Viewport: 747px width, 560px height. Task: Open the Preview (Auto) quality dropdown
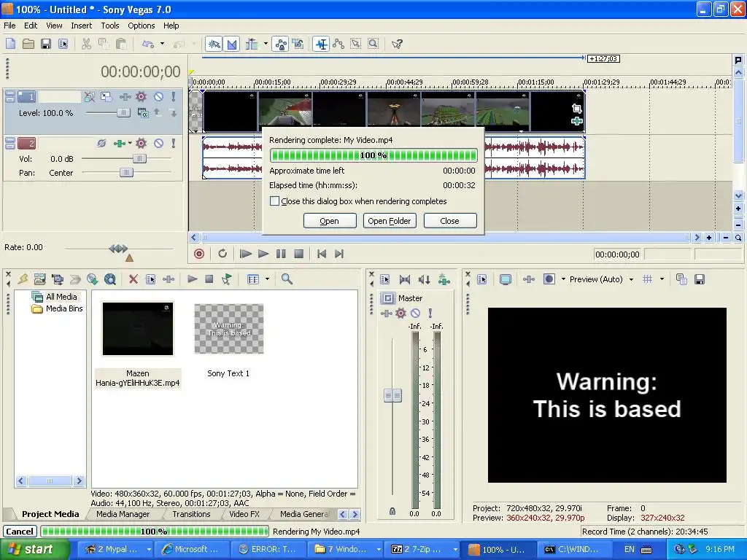coord(631,279)
